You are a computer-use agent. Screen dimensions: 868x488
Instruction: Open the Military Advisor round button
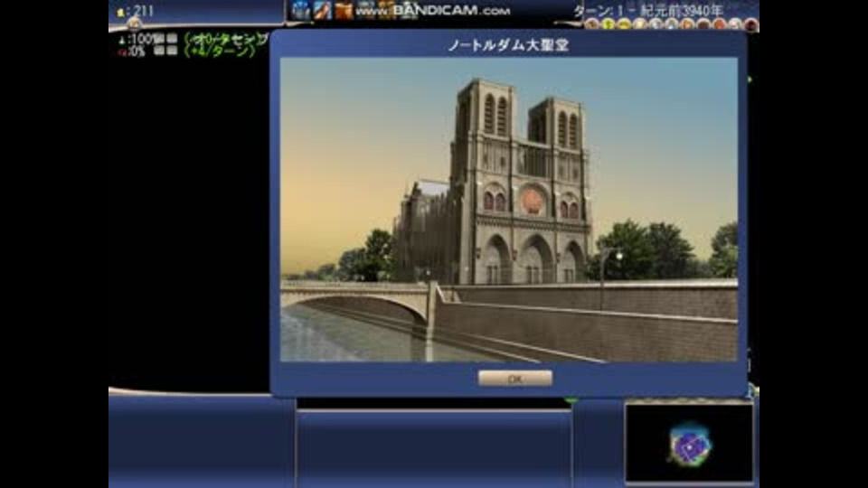(x=656, y=23)
